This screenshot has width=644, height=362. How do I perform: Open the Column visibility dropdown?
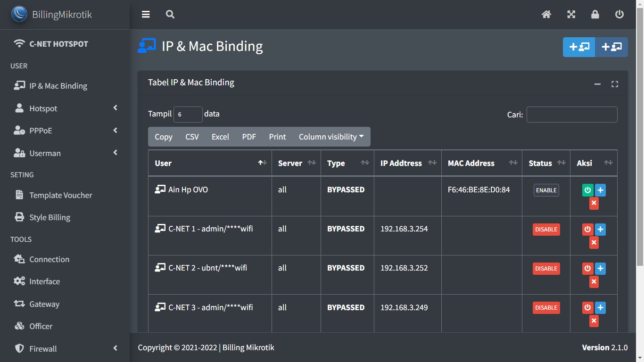[331, 137]
